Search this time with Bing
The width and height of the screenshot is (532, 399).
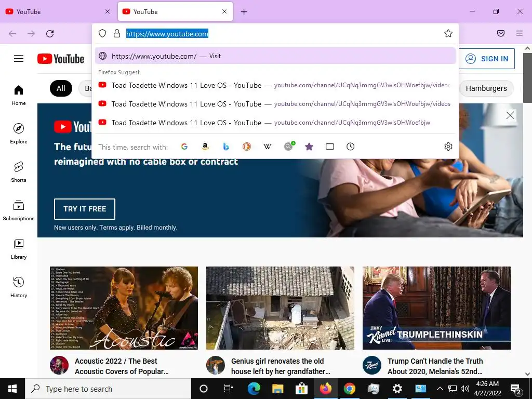[226, 147]
